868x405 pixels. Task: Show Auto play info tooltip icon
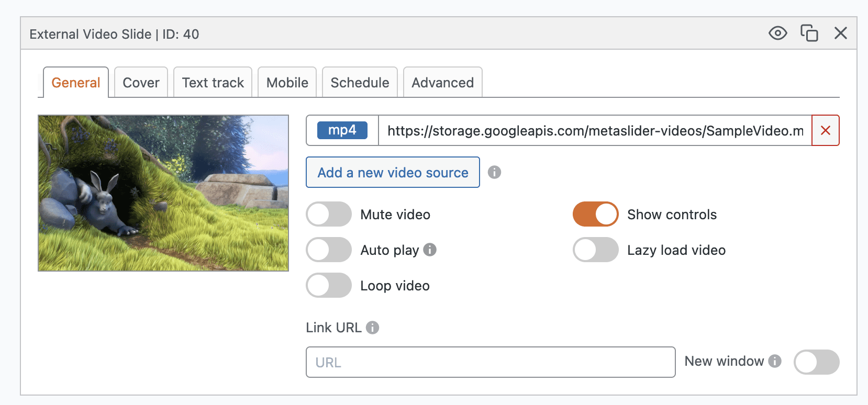430,250
